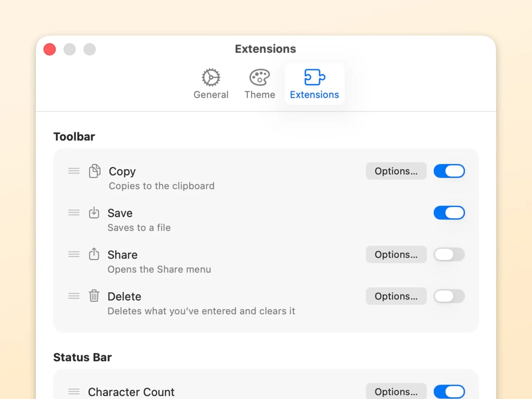Open Options for Character Count
The height and width of the screenshot is (399, 532).
coord(396,391)
